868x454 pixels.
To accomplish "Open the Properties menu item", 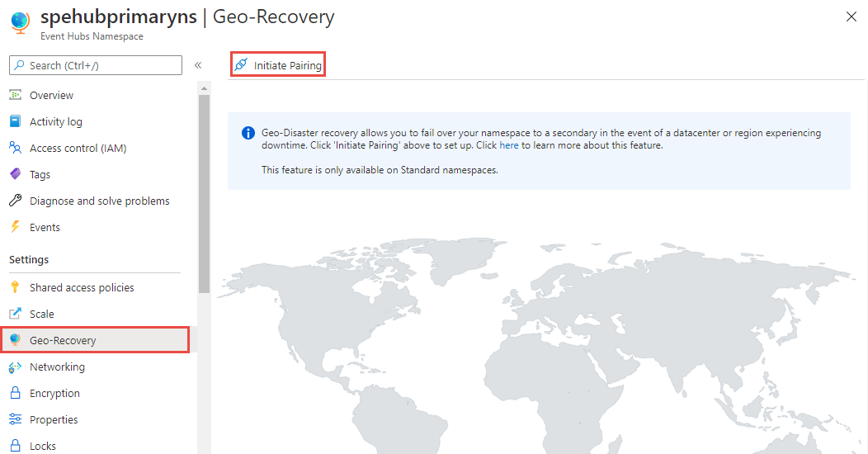I will pyautogui.click(x=54, y=419).
